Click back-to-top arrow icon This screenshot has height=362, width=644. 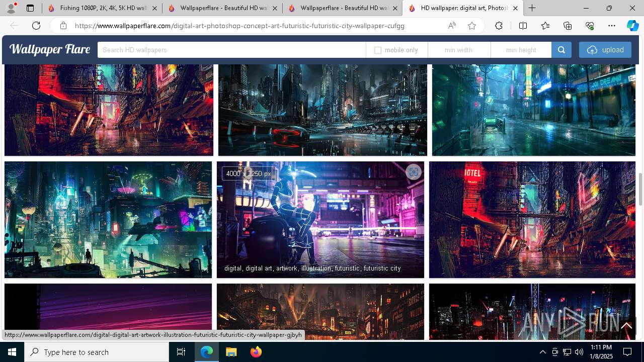coord(626,326)
